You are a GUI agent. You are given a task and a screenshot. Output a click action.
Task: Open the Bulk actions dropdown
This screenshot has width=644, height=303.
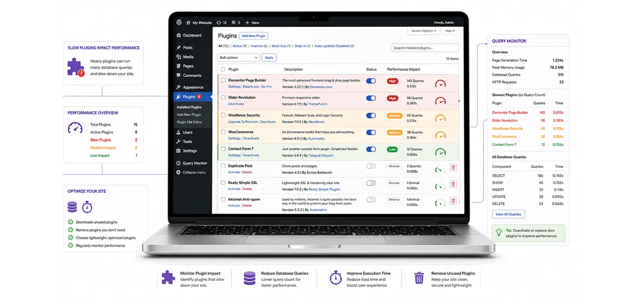238,58
